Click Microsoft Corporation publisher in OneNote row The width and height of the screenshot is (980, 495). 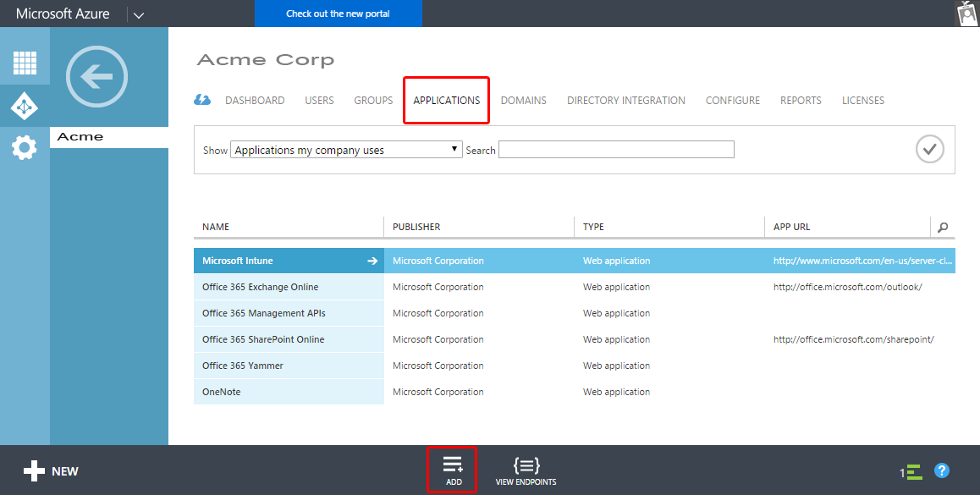(x=438, y=392)
